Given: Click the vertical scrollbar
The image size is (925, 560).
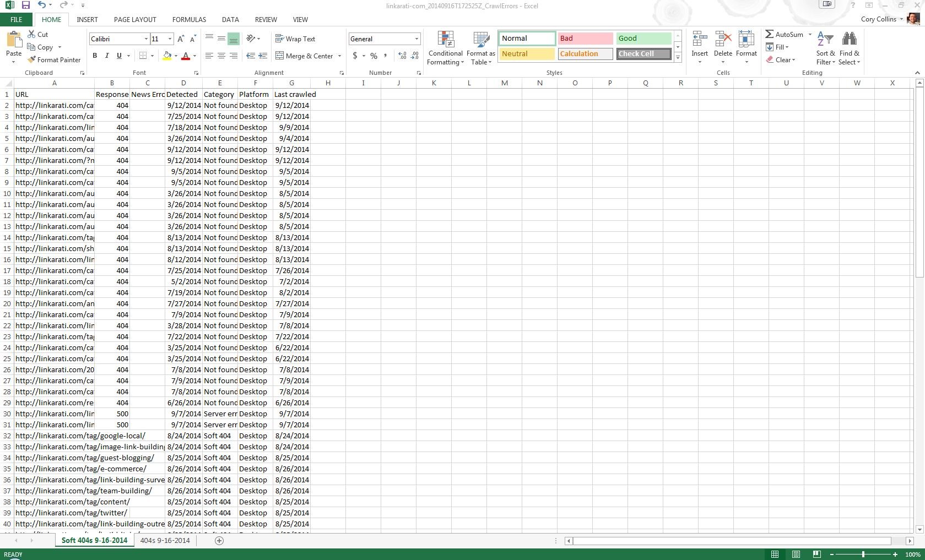Looking at the screenshot, I should [x=919, y=182].
